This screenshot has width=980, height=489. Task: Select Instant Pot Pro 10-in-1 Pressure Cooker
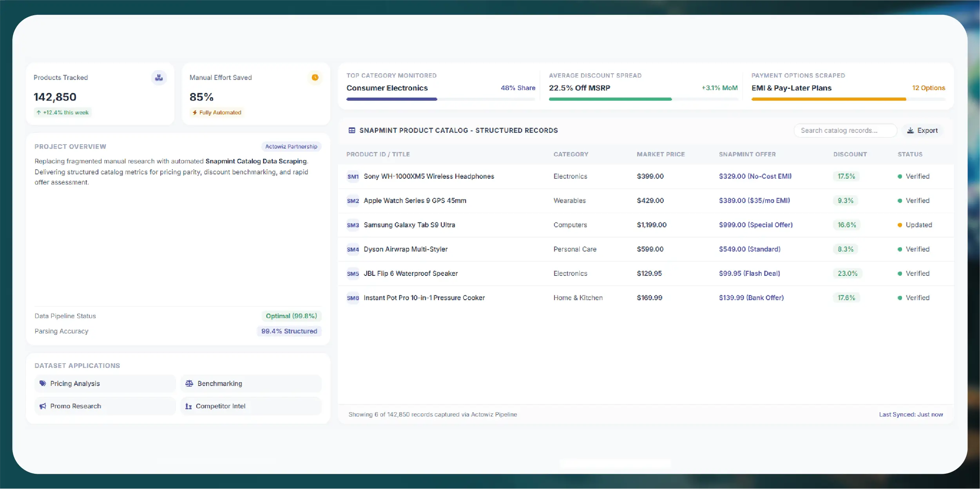pyautogui.click(x=424, y=298)
